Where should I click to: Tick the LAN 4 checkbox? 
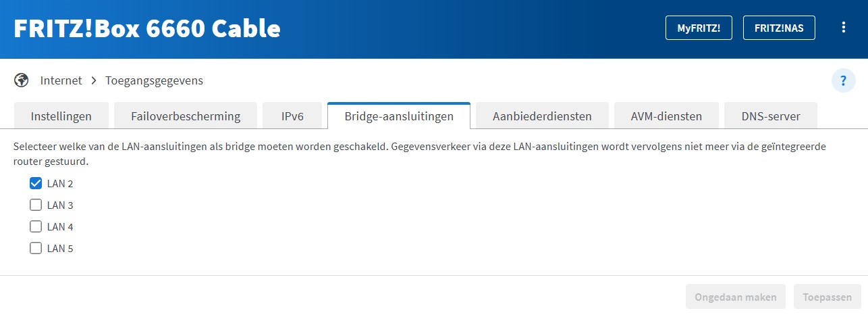click(x=36, y=226)
